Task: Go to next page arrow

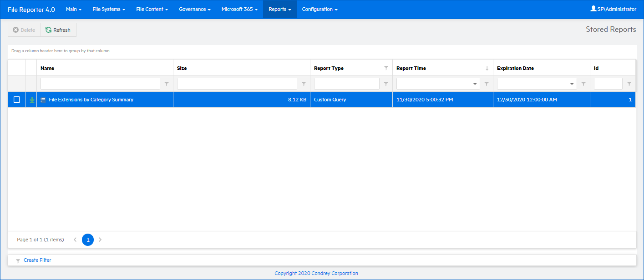Action: tap(100, 240)
